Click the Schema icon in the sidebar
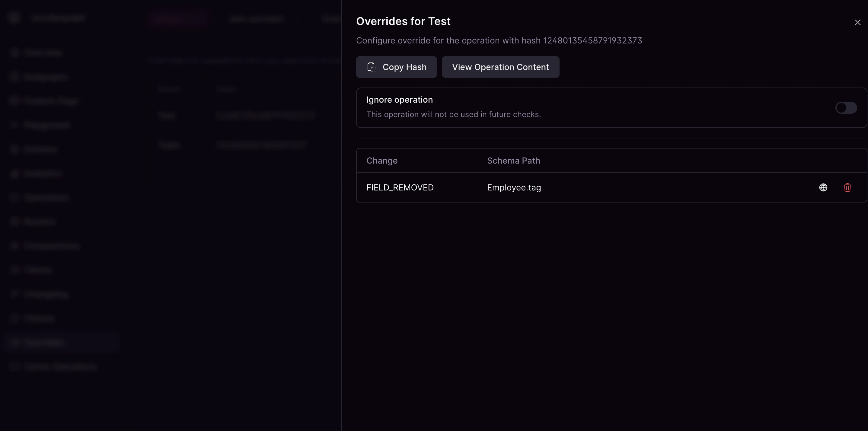Viewport: 868px width, 431px height. (14, 148)
